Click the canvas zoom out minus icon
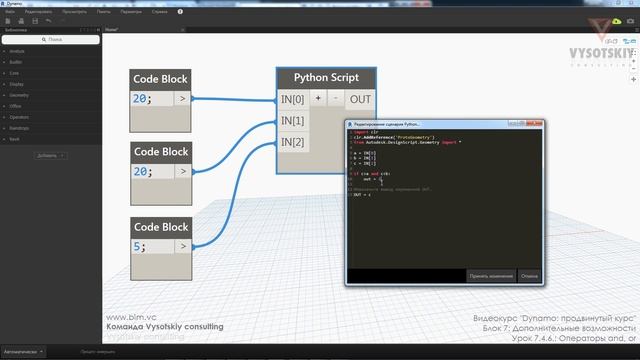The height and width of the screenshot is (360, 640). pos(633,69)
